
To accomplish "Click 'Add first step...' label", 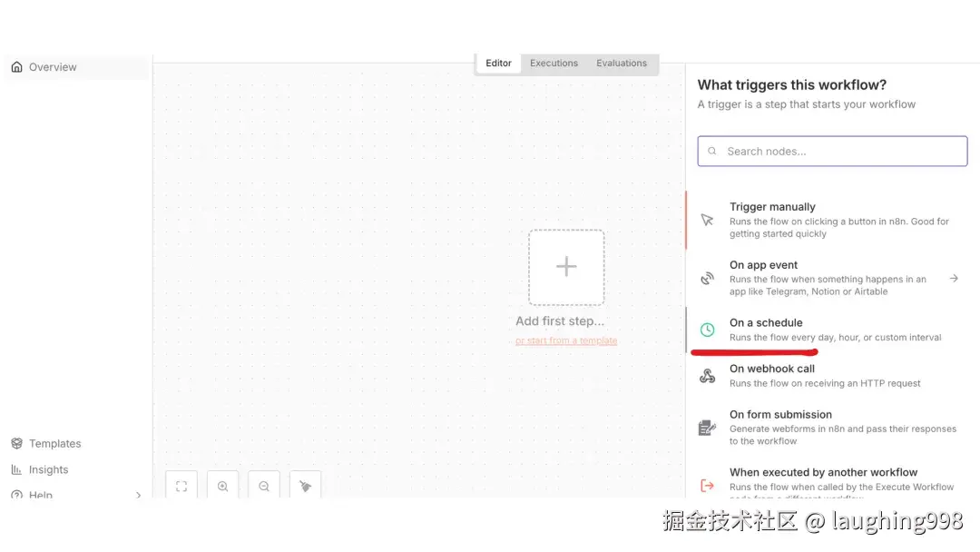I will point(560,320).
